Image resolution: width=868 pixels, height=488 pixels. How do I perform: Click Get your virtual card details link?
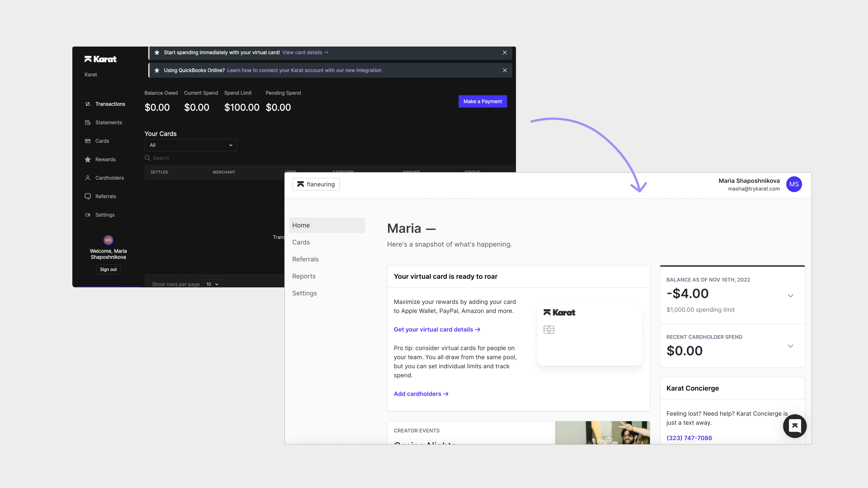click(x=437, y=330)
